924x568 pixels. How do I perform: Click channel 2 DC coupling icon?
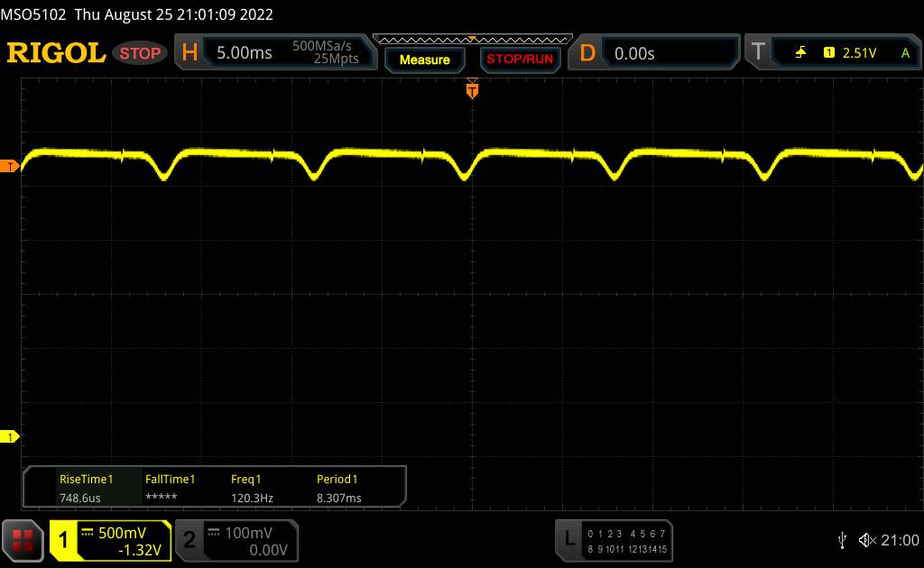[214, 533]
